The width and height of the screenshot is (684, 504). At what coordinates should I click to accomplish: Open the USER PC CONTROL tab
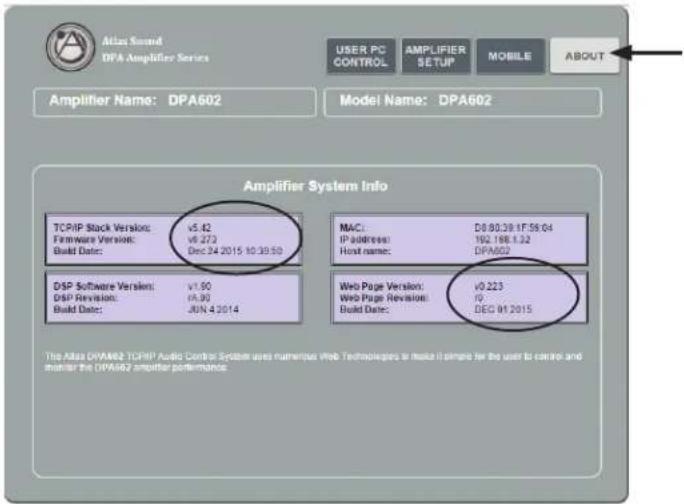coord(361,56)
